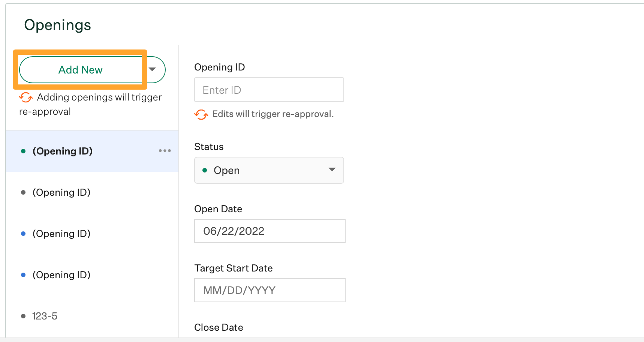
Task: Click the blue status dot on the fourth opening
Action: click(x=23, y=274)
